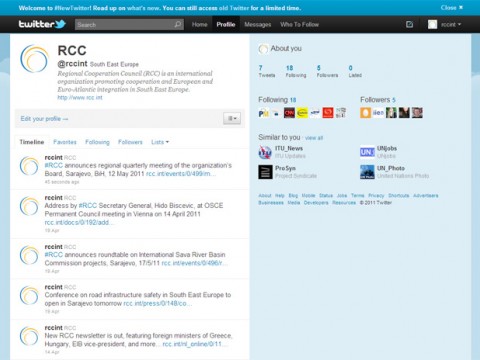Click 'what's new' link in banner
Viewport: 480px width, 360px height.
(144, 8)
